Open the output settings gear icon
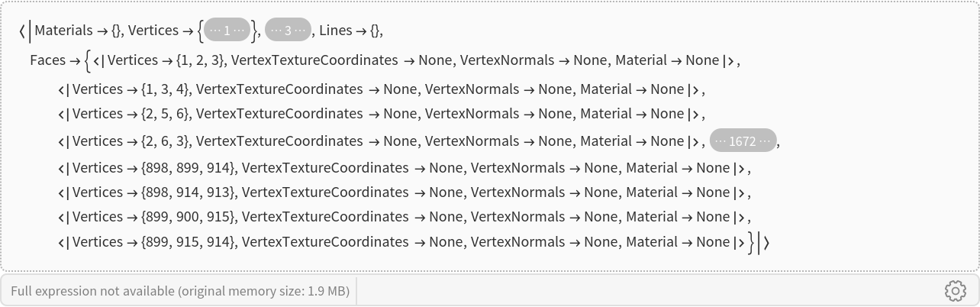The image size is (980, 307). coord(956,291)
